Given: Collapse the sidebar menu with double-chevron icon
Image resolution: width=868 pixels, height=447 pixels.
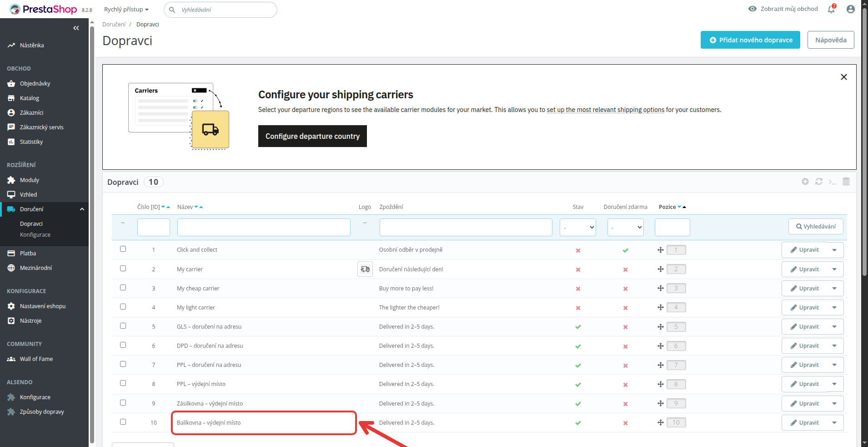Looking at the screenshot, I should (76, 28).
